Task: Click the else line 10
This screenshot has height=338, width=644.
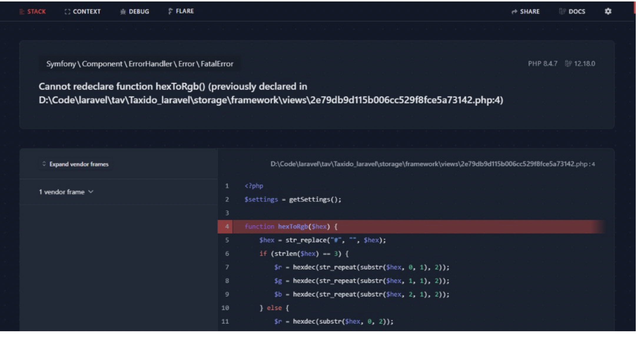Action: (x=274, y=308)
